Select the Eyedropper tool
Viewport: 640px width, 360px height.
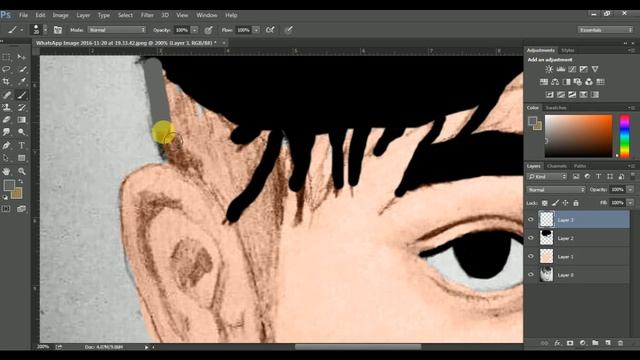[22, 82]
